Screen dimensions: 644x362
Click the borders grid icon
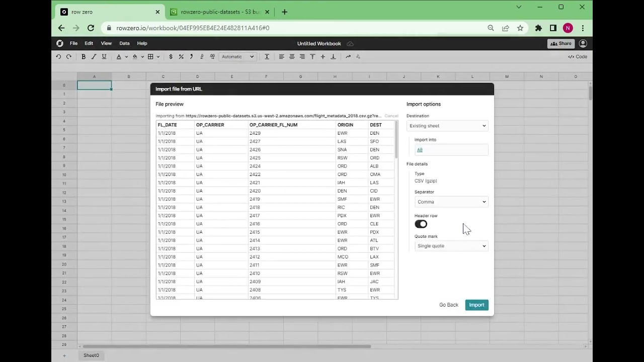click(150, 57)
